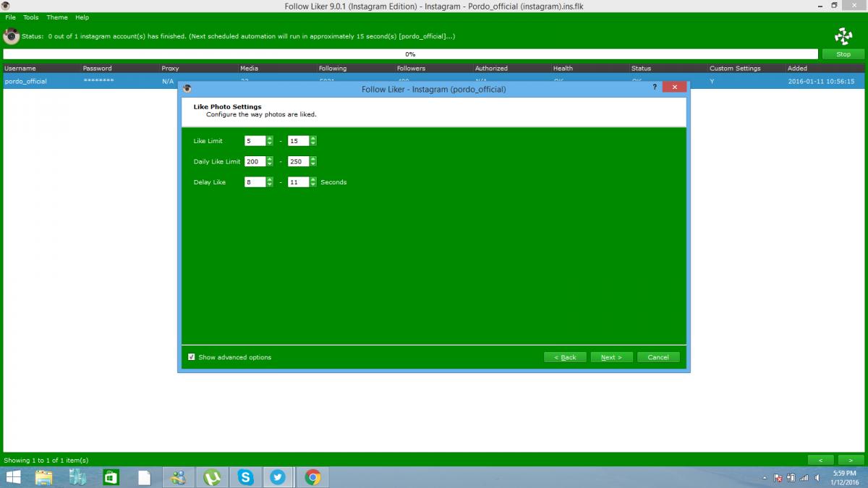Click the Delay Like field showing 11
Image resolution: width=868 pixels, height=488 pixels.
coord(299,182)
